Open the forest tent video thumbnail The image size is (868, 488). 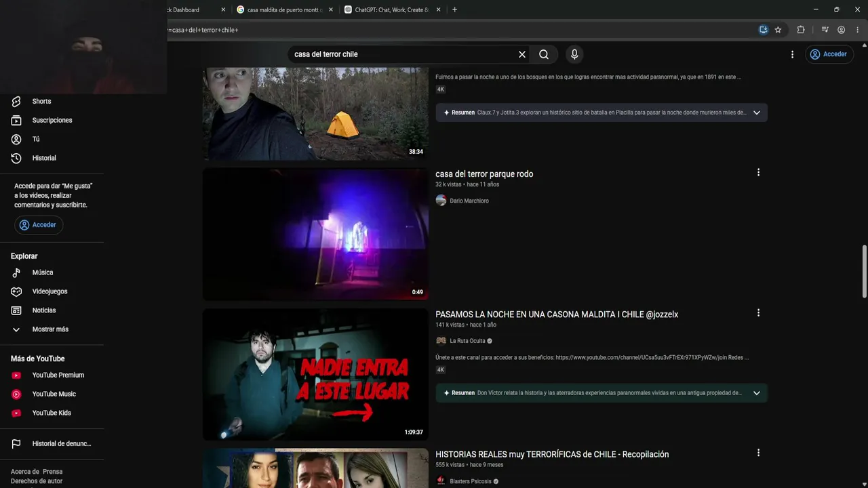315,114
